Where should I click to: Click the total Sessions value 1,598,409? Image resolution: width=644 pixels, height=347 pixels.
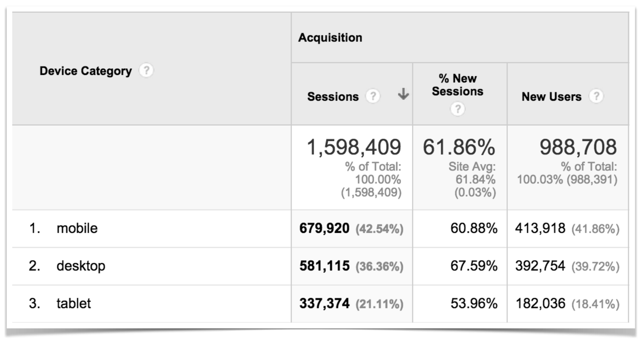pos(353,147)
